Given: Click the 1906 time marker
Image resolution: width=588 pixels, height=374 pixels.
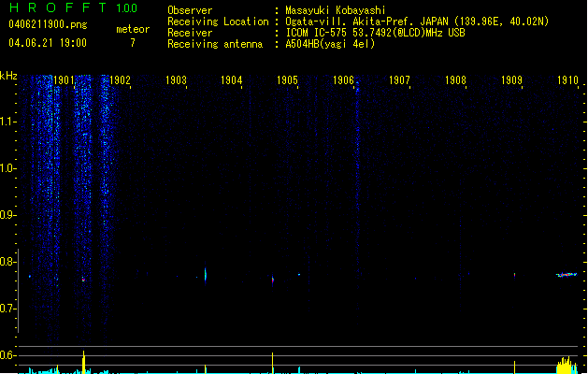Looking at the screenshot, I should [343, 80].
